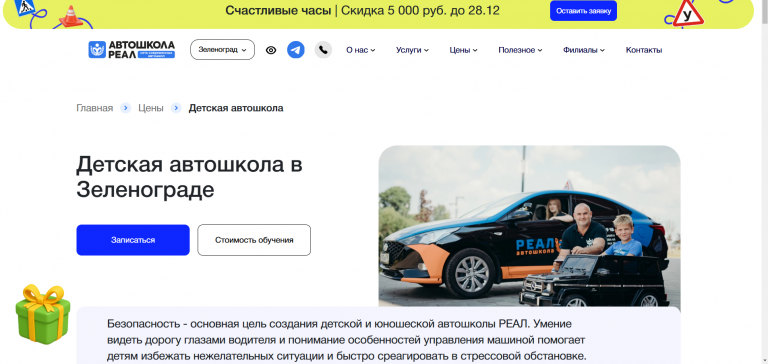
Task: Expand the О нас menu
Action: 360,50
